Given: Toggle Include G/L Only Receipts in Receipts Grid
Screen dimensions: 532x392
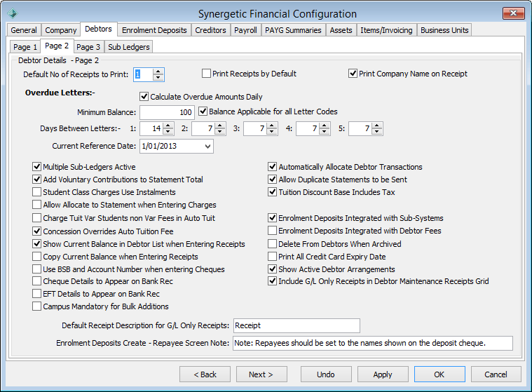Looking at the screenshot, I should pos(272,281).
